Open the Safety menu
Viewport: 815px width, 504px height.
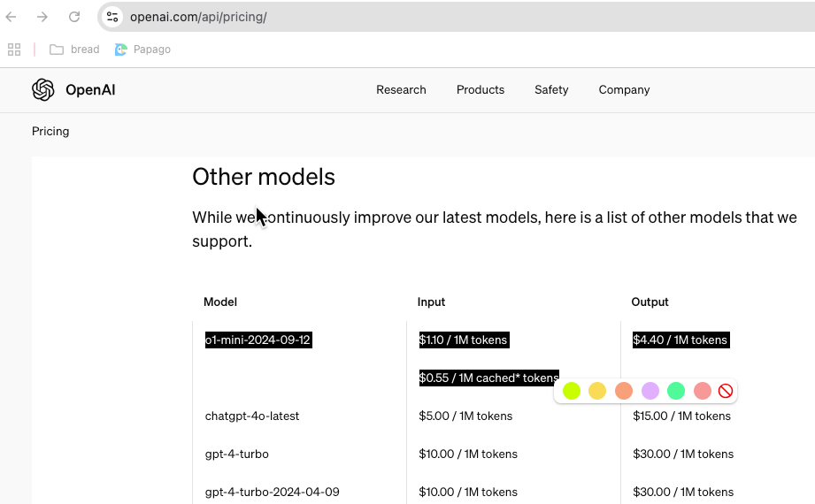point(551,90)
